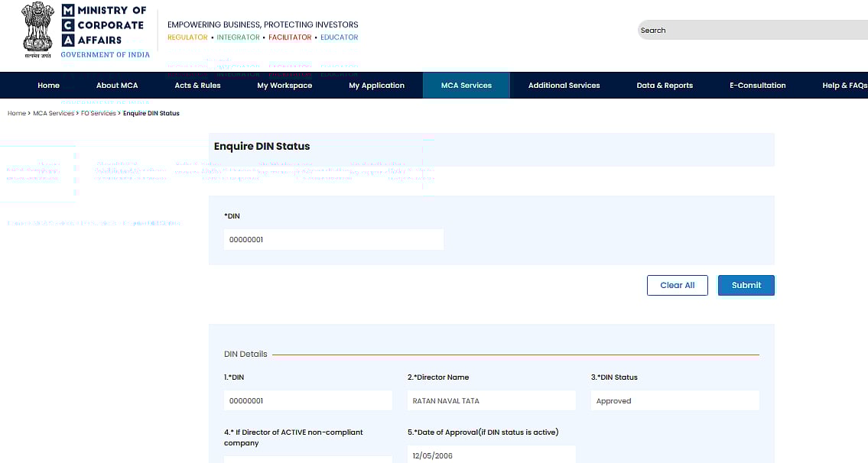Expand the Additional Services menu
This screenshot has width=868, height=463.
[x=564, y=86]
